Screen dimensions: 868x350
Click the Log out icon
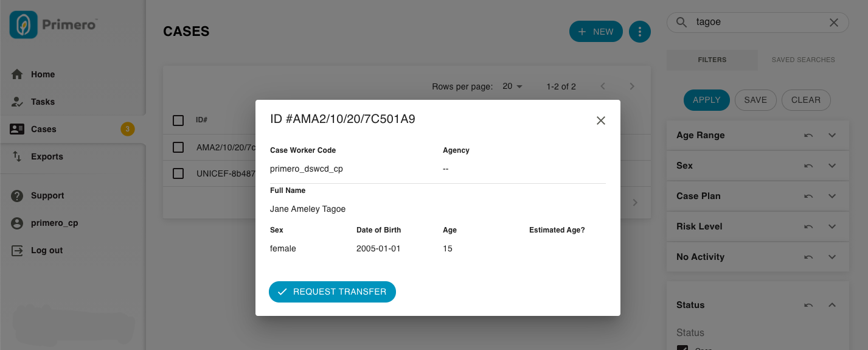click(x=18, y=250)
